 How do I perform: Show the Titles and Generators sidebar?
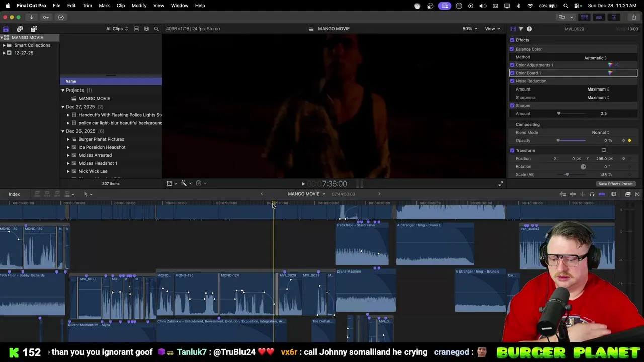pyautogui.click(x=34, y=29)
